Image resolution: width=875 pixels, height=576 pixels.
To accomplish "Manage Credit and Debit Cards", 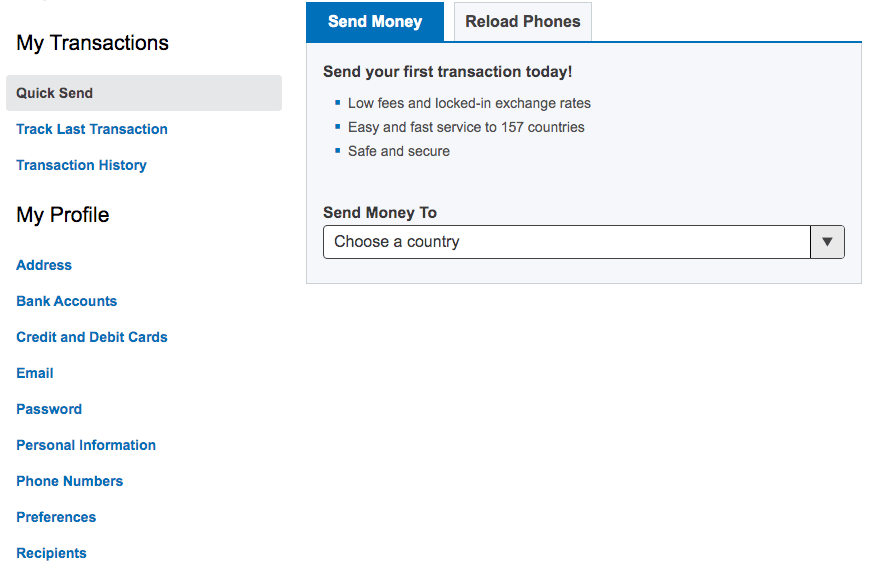I will point(92,337).
